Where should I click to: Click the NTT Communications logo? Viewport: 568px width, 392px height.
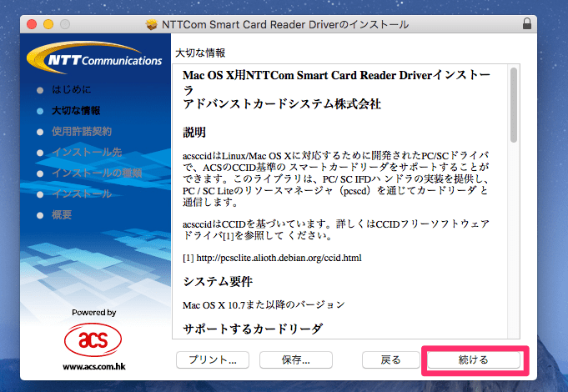tap(94, 58)
